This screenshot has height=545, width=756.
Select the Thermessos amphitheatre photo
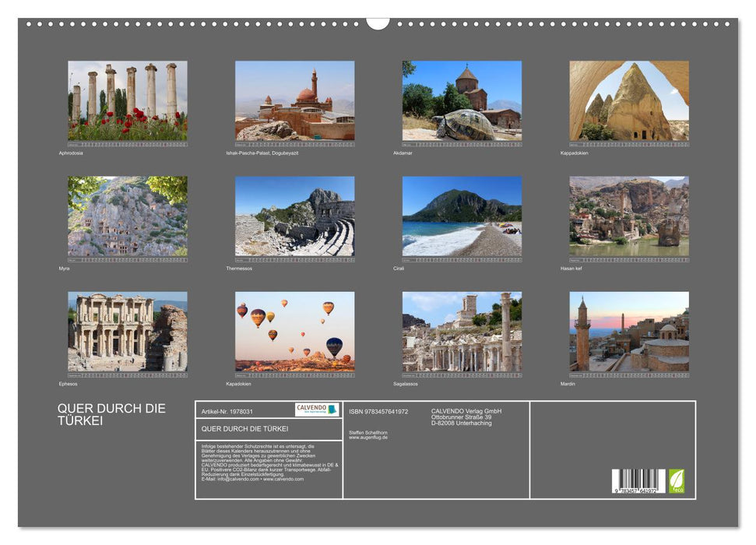[x=294, y=216]
